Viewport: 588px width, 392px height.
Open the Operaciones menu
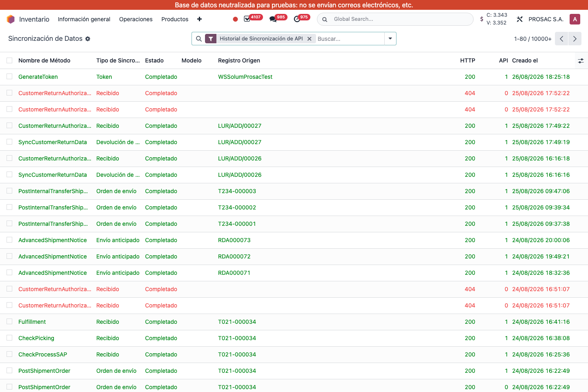136,19
